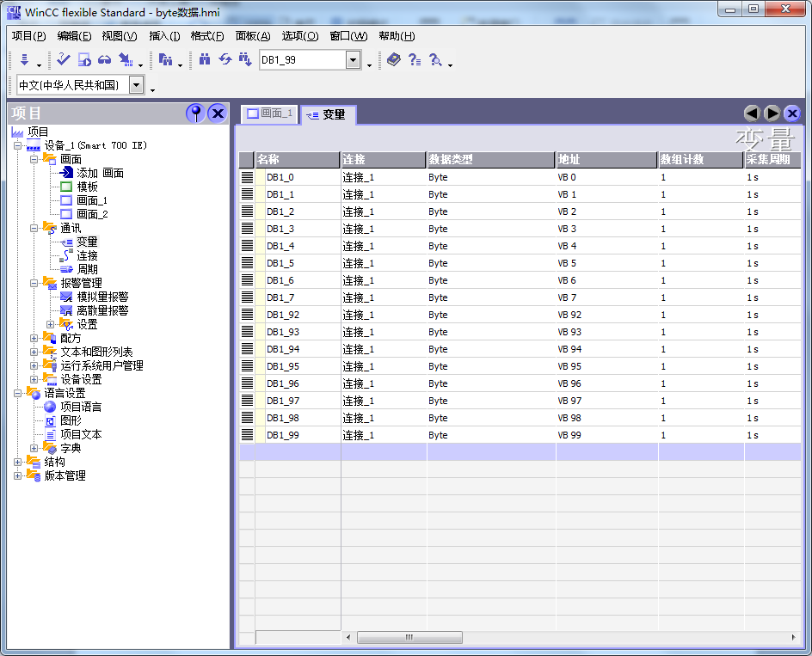The image size is (812, 656).
Task: Sort by the 数据类型 column header
Action: pyautogui.click(x=490, y=159)
